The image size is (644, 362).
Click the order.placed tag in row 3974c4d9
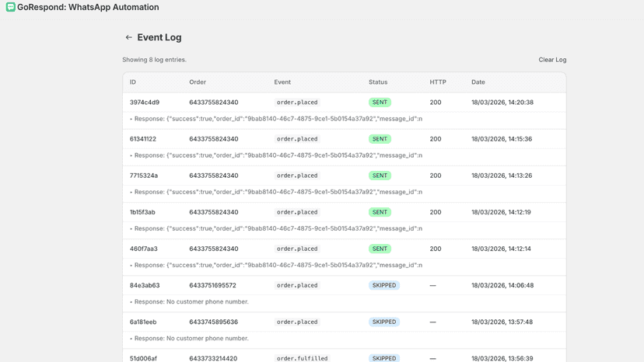[x=297, y=103]
